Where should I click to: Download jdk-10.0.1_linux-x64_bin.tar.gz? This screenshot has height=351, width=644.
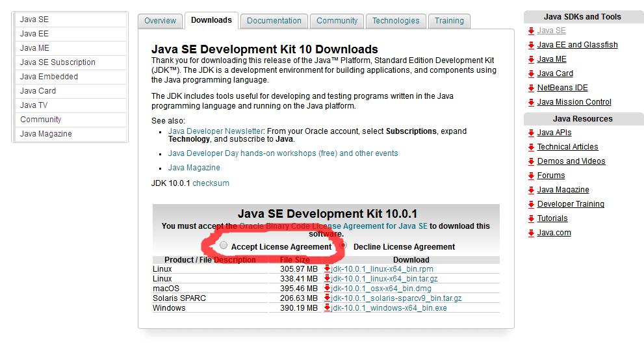point(384,279)
